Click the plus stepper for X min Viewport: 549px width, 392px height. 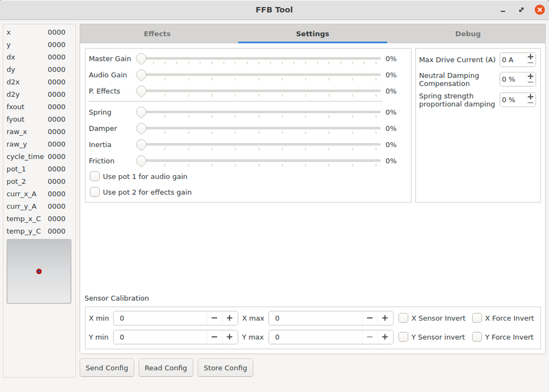[x=229, y=318]
